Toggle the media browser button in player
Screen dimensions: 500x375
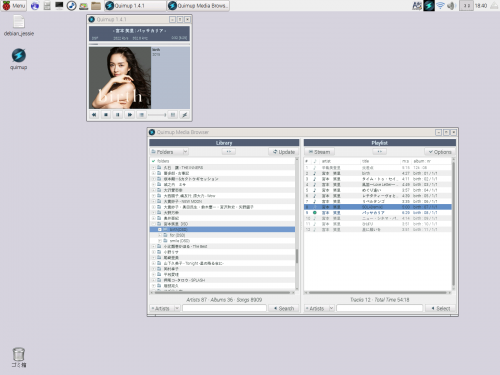[x=142, y=115]
